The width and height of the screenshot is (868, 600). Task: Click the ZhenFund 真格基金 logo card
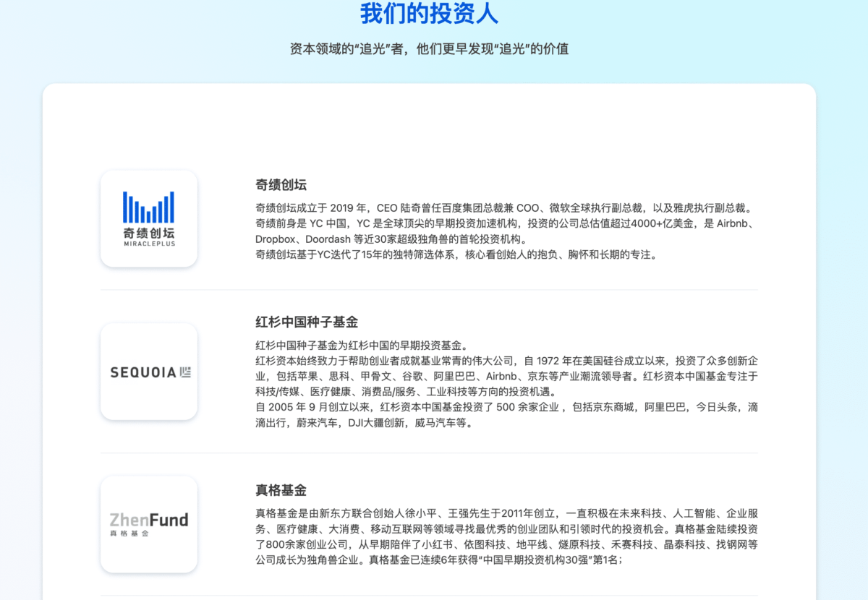(x=149, y=525)
